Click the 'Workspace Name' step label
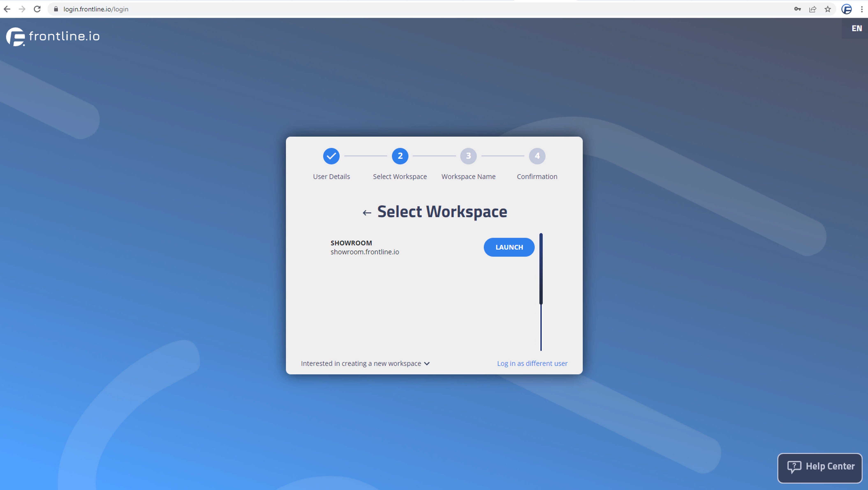This screenshot has height=490, width=868. 468,176
